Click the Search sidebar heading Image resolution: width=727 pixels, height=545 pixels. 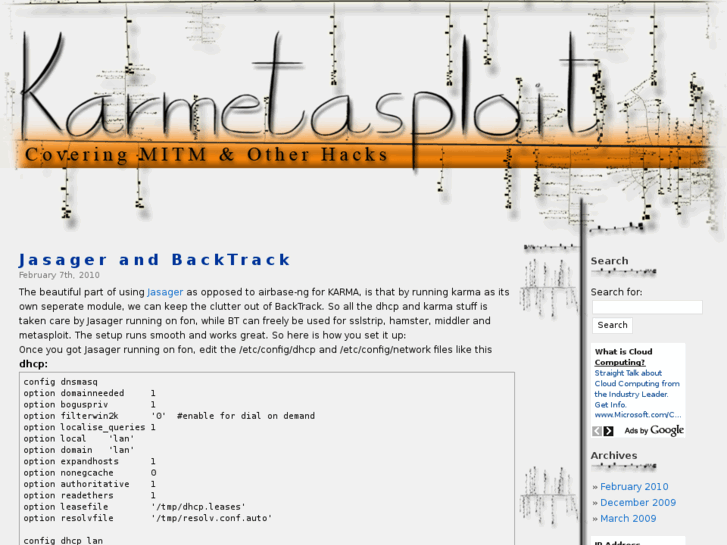609,261
